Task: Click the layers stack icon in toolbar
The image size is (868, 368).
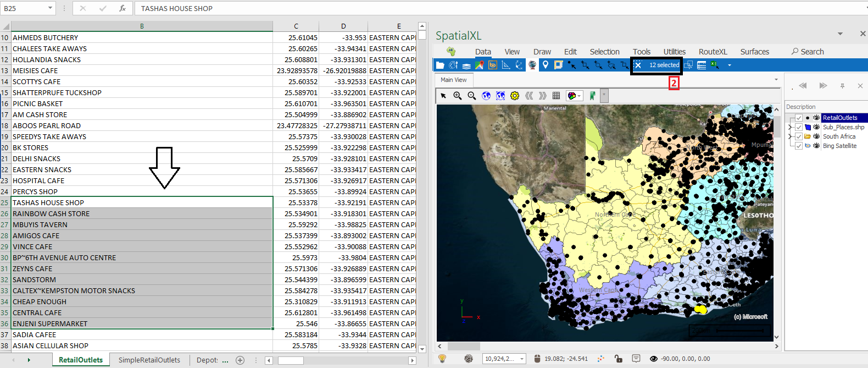Action: click(x=466, y=65)
